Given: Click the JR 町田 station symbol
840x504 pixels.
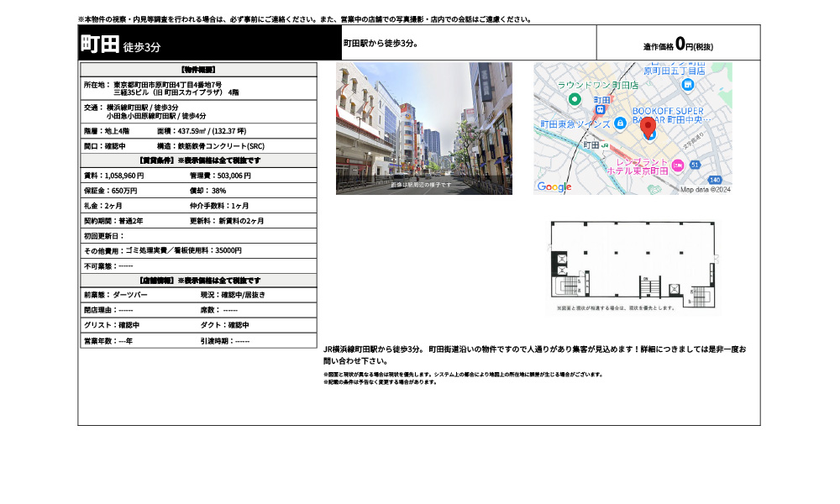Looking at the screenshot, I should 605,145.
